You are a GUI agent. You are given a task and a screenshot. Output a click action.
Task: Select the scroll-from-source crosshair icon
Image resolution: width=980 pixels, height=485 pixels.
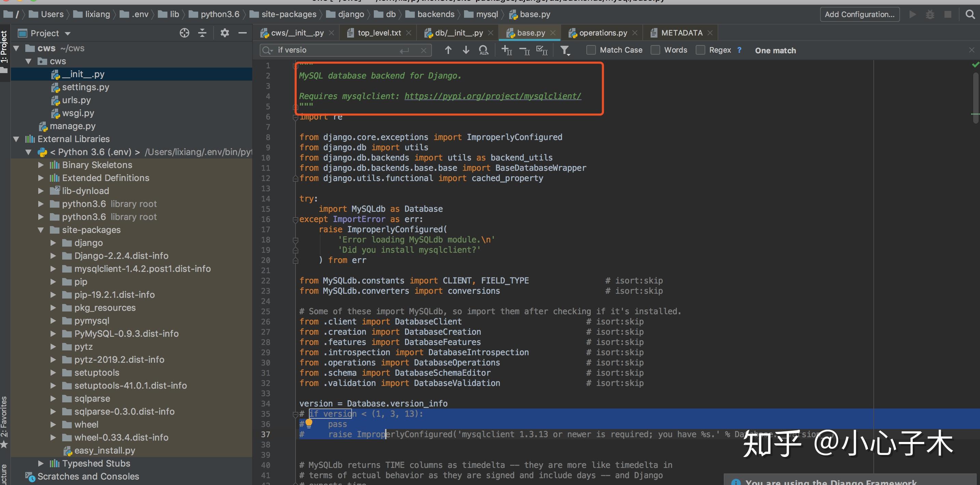[x=185, y=33]
